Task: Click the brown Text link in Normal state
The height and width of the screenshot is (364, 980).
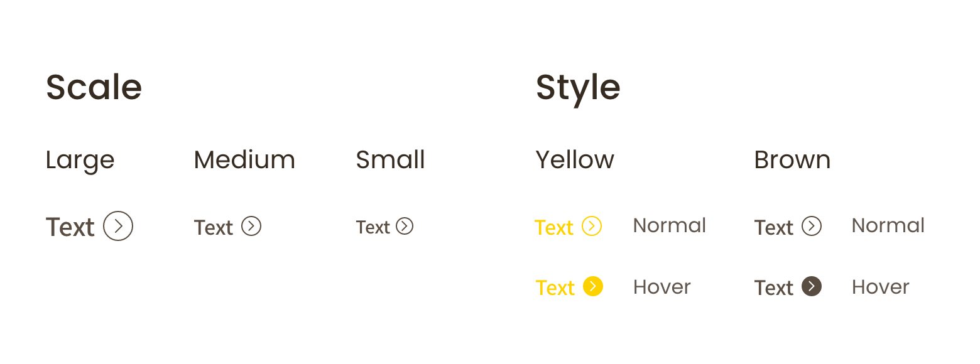Action: tap(774, 227)
